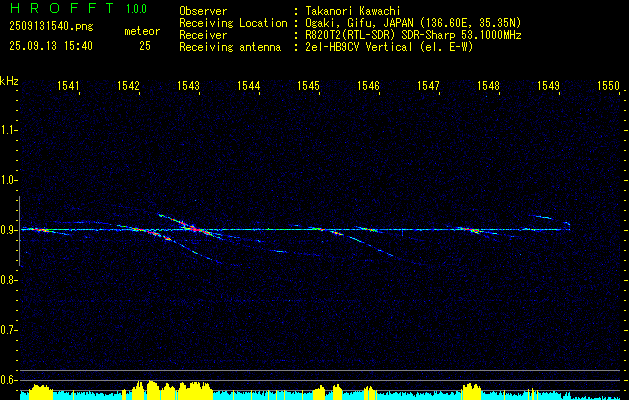This screenshot has height=400, width=629.
Task: Click the kHz axis unit label
Action: coord(9,81)
